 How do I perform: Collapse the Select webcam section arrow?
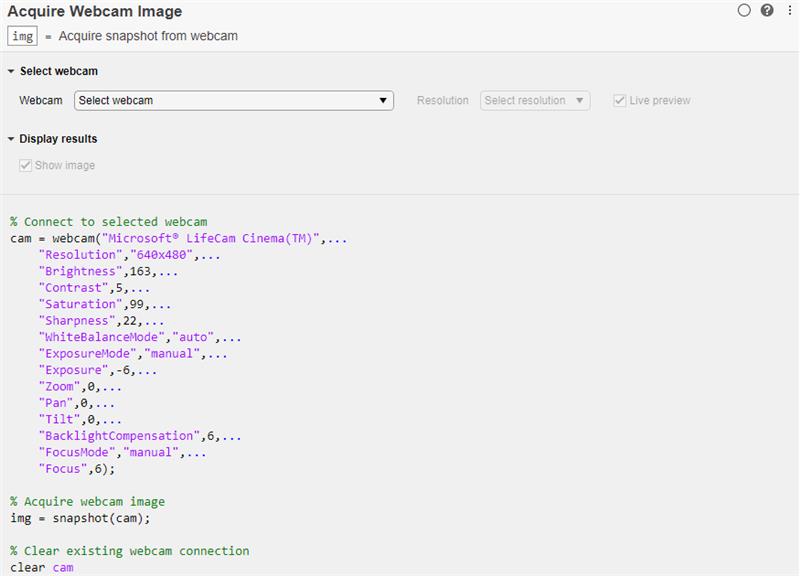click(x=10, y=72)
